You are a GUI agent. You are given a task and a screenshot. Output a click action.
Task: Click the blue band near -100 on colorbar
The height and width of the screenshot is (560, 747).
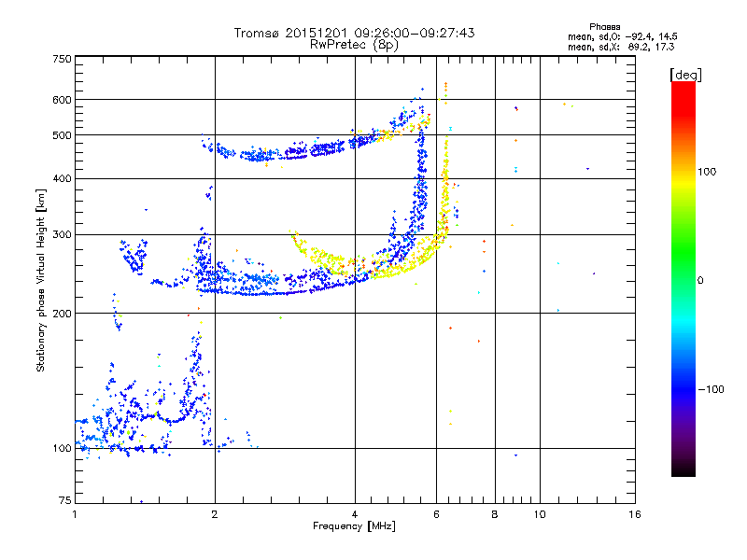[684, 388]
